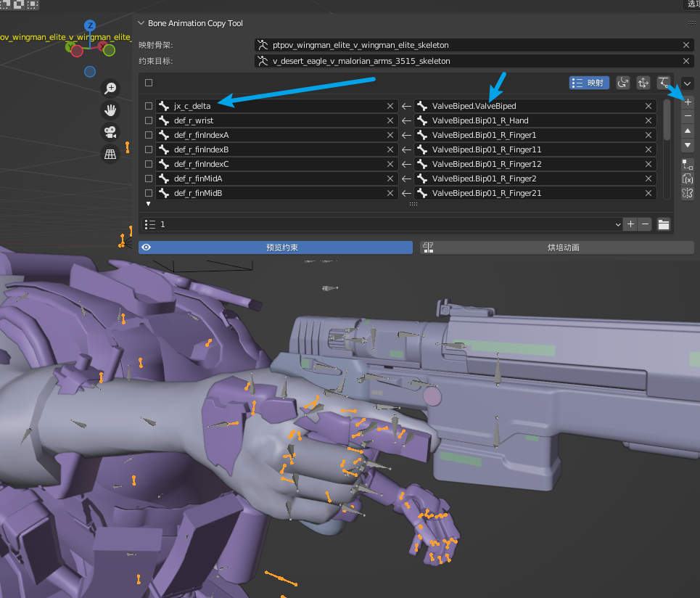The width and height of the screenshot is (700, 598).
Task: Add a new bone mapping with plus
Action: pyautogui.click(x=688, y=102)
